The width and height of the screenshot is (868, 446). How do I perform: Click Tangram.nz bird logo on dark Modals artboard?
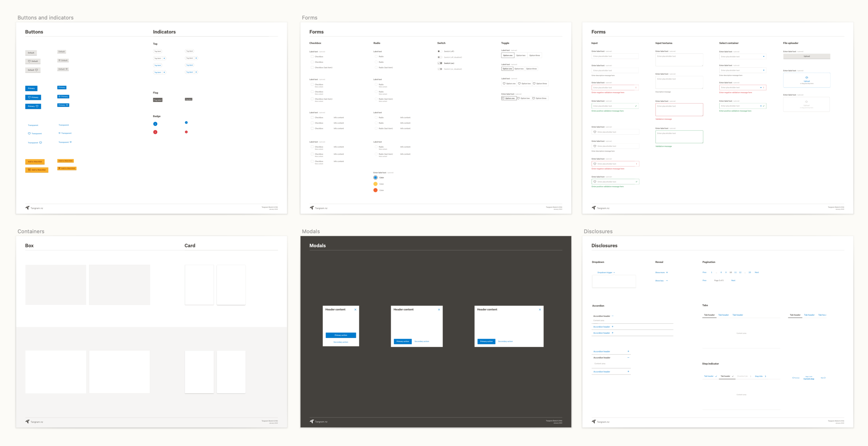(x=312, y=421)
